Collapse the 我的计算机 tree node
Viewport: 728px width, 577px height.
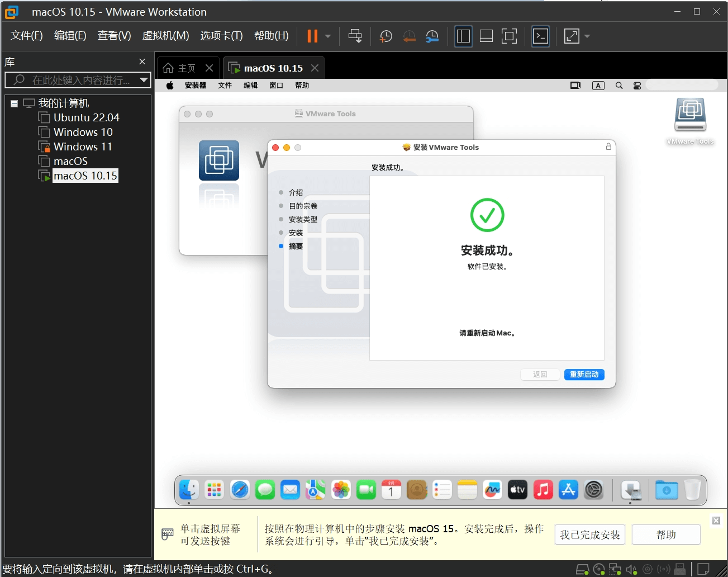pyautogui.click(x=15, y=103)
